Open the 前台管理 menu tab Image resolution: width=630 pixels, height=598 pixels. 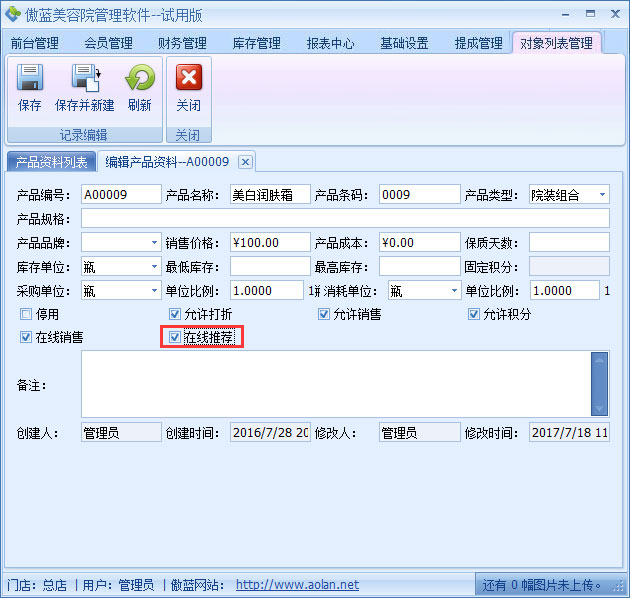point(35,43)
